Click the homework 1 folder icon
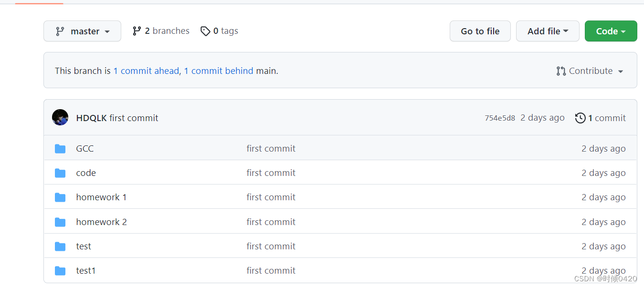The image size is (644, 287). 60,197
